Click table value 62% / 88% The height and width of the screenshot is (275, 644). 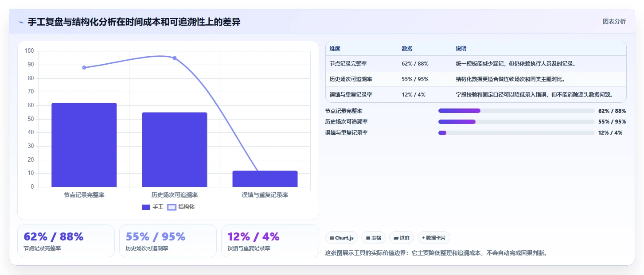415,64
